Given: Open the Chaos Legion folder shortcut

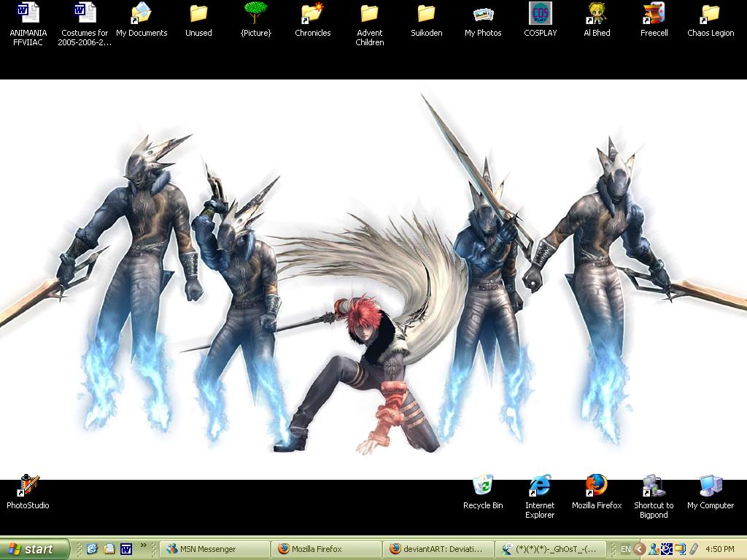Looking at the screenshot, I should pyautogui.click(x=711, y=13).
